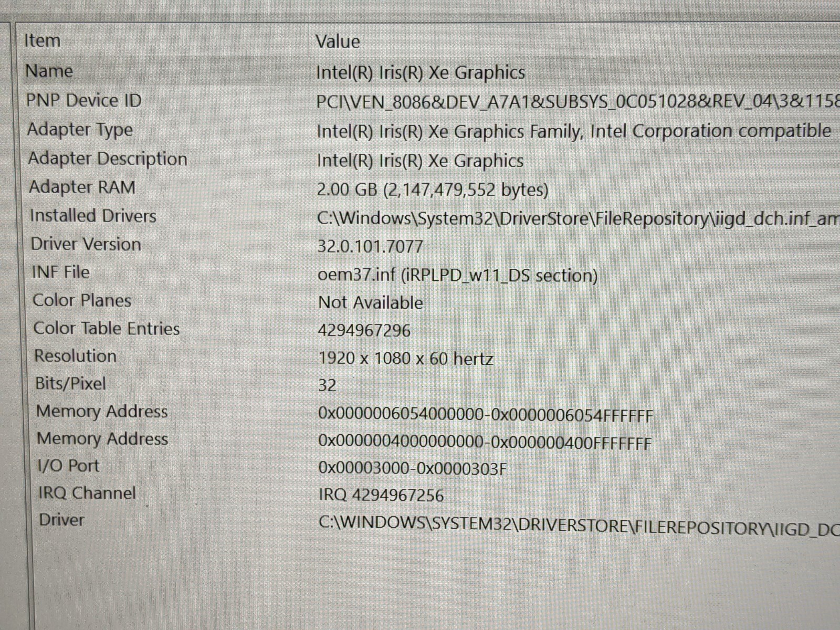Select the Driver Version row
Image resolution: width=840 pixels, height=630 pixels.
point(86,244)
